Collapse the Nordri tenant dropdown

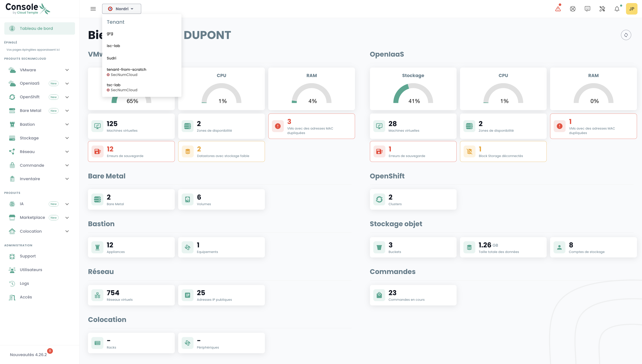[x=122, y=9]
